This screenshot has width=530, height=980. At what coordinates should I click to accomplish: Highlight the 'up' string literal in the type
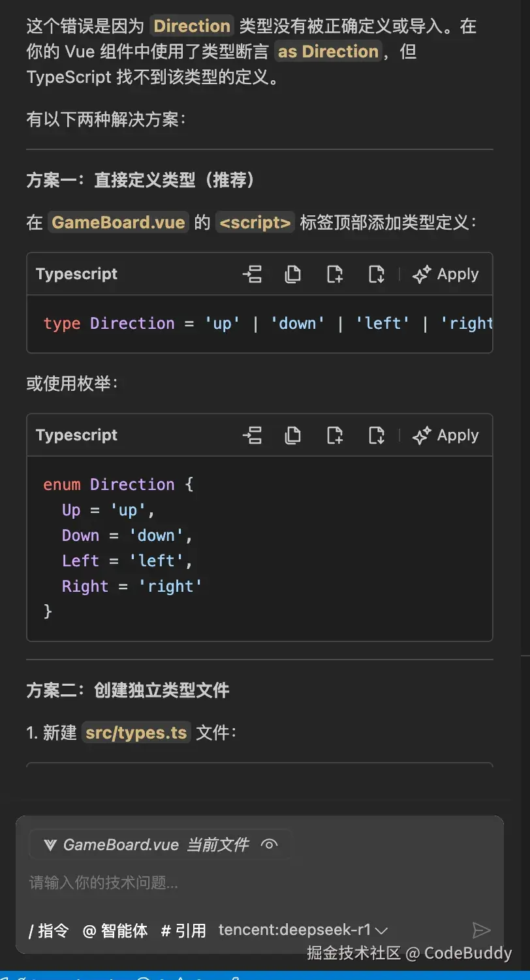coord(222,323)
